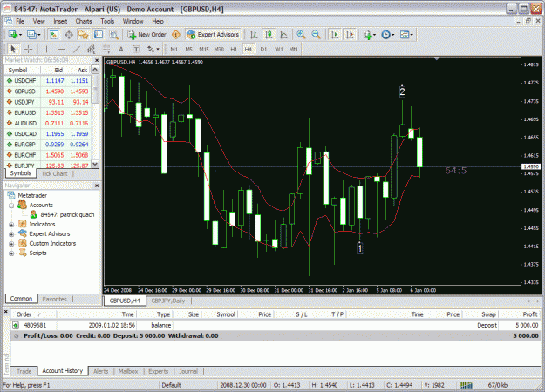
Task: Select the Crosshair tool
Action: tap(29, 49)
